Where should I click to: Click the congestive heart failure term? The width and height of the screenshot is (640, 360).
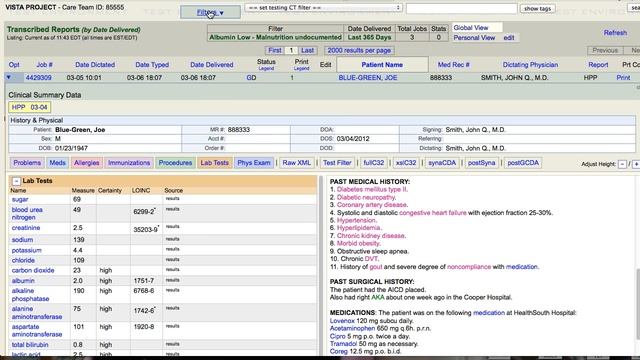coord(433,213)
